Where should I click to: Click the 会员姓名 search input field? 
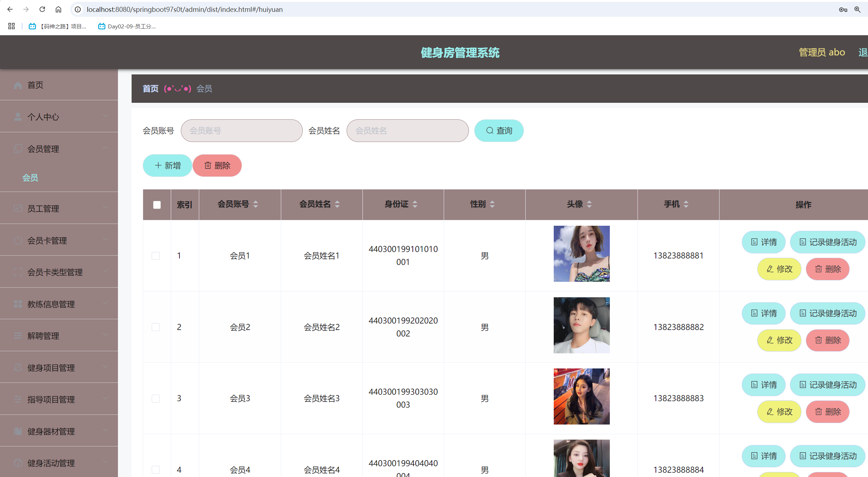point(407,130)
